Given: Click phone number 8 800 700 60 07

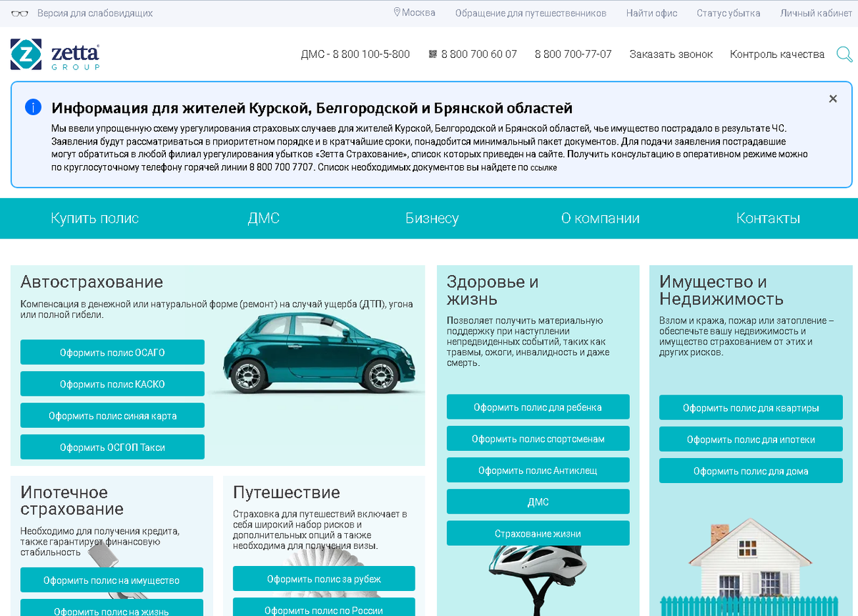Looking at the screenshot, I should click(x=479, y=54).
